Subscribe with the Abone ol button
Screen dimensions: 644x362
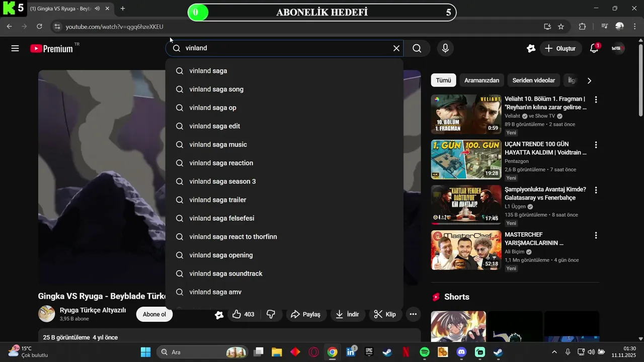[x=154, y=314]
